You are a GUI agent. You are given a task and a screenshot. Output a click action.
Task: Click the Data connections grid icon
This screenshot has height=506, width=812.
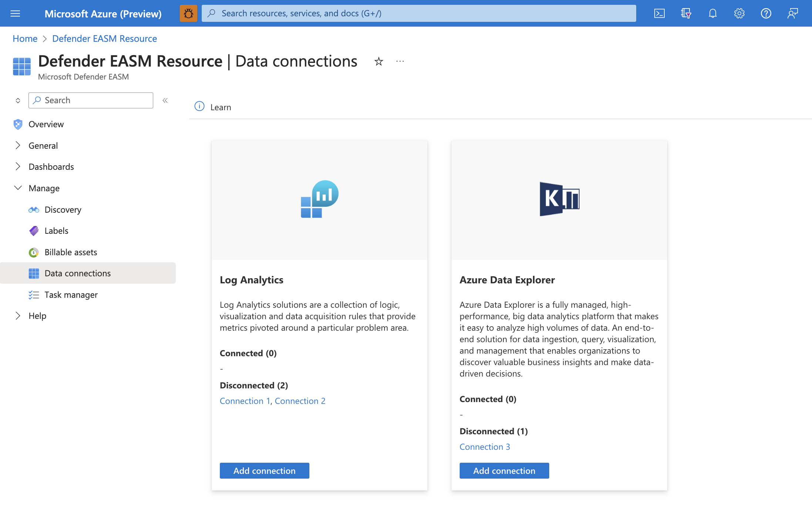34,273
